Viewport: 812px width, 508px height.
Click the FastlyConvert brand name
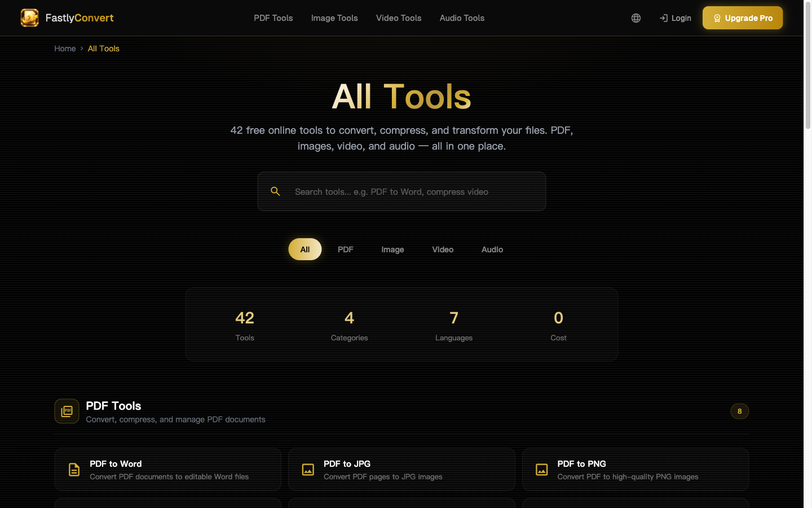80,18
